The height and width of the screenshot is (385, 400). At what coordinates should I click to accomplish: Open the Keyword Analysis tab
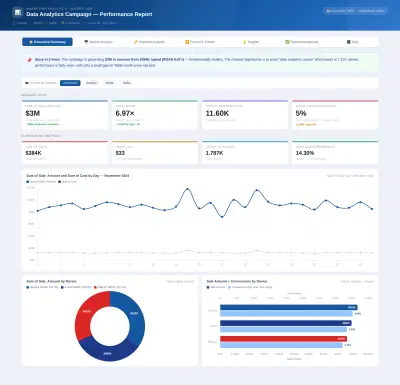click(x=149, y=42)
